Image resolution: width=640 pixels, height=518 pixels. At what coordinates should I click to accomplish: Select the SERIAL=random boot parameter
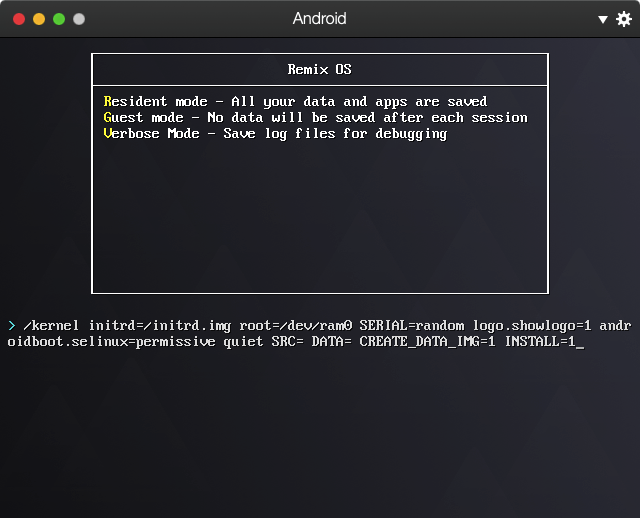pyautogui.click(x=412, y=326)
